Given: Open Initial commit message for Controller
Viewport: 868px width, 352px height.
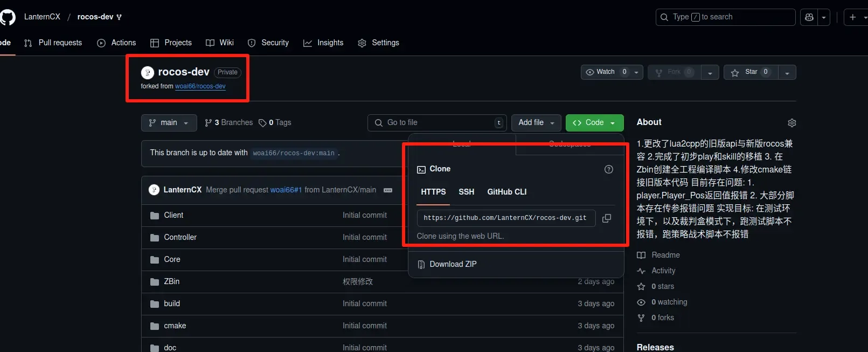Looking at the screenshot, I should [x=365, y=237].
